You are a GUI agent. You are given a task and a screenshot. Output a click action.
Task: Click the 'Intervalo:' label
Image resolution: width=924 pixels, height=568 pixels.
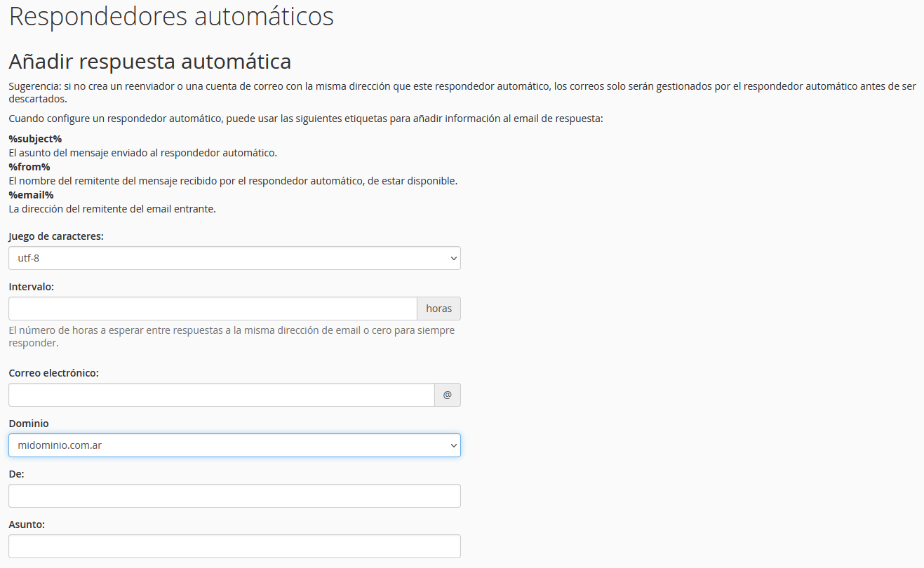[32, 287]
